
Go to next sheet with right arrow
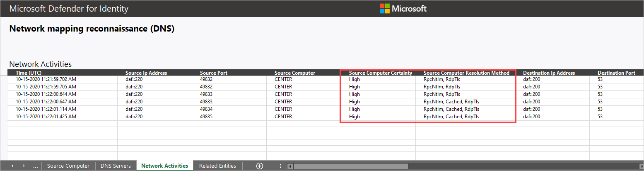24,166
